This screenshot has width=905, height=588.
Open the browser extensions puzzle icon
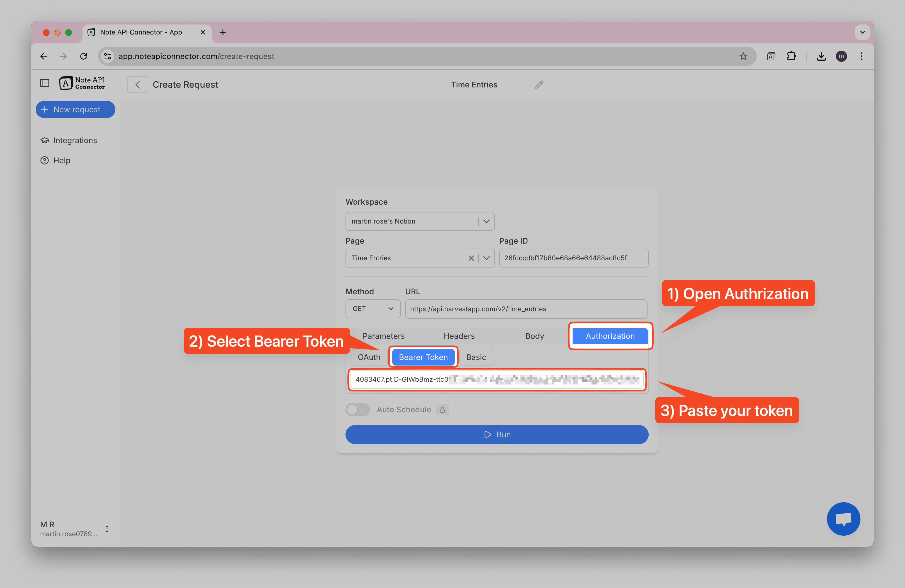click(791, 56)
